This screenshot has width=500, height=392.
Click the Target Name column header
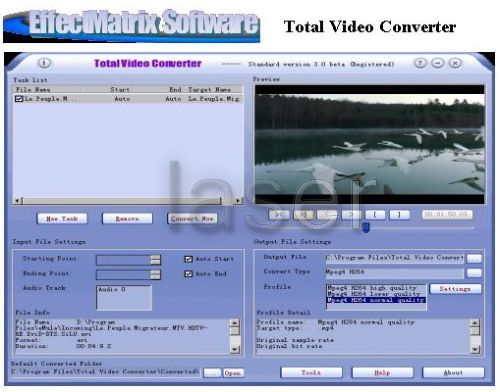pos(213,89)
